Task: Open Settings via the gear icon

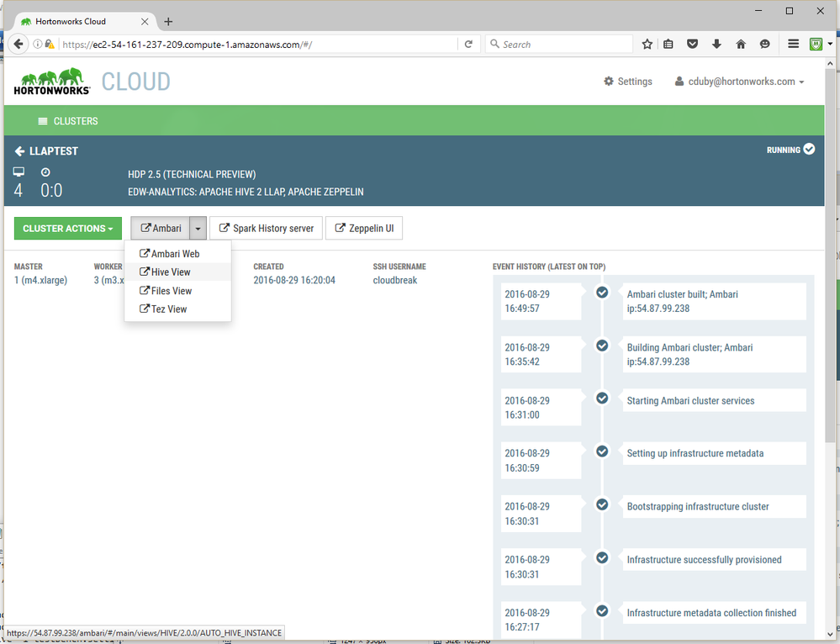Action: [x=608, y=81]
